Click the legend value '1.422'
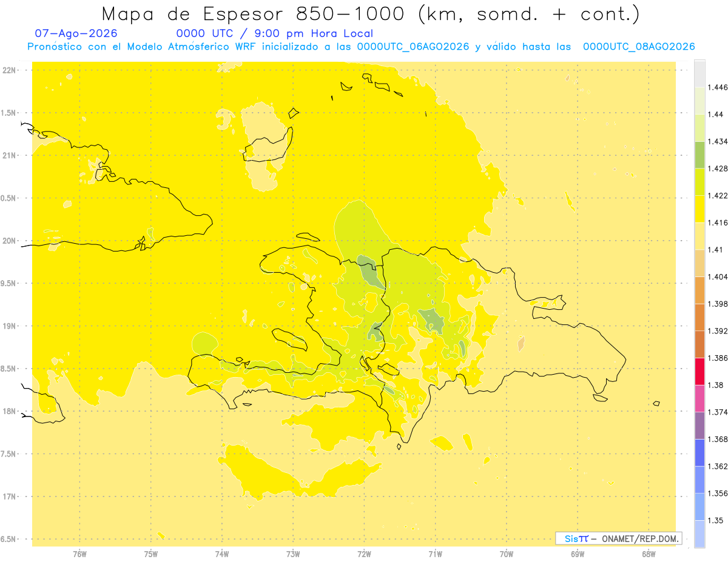728x562 pixels. click(x=718, y=196)
